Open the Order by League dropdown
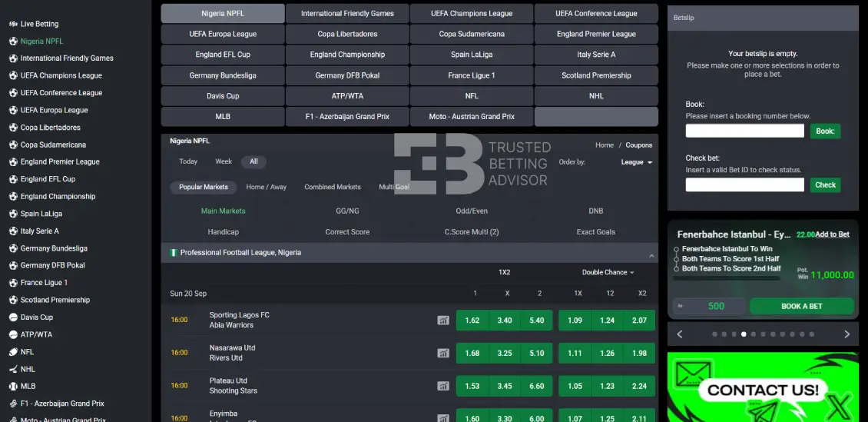This screenshot has width=868, height=422. click(x=637, y=162)
